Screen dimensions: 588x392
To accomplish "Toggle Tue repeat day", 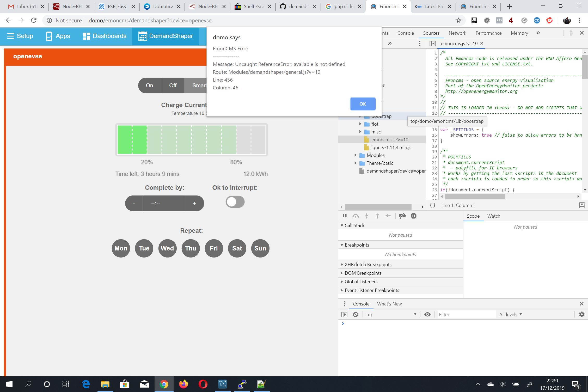I will [x=144, y=248].
